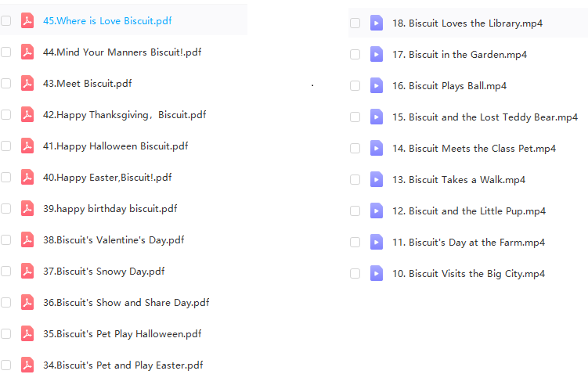Click video icon for 11. Biscuit's Day at the Farm
The image size is (588, 385).
click(x=377, y=242)
